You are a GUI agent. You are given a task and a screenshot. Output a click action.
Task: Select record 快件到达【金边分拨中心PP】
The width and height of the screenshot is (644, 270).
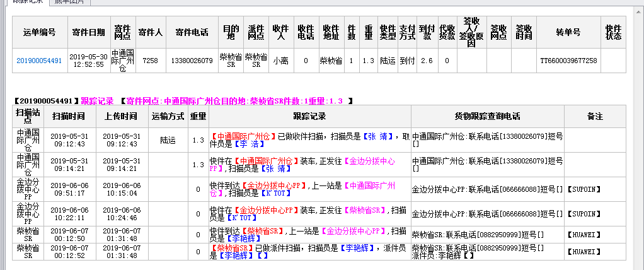coord(309,189)
